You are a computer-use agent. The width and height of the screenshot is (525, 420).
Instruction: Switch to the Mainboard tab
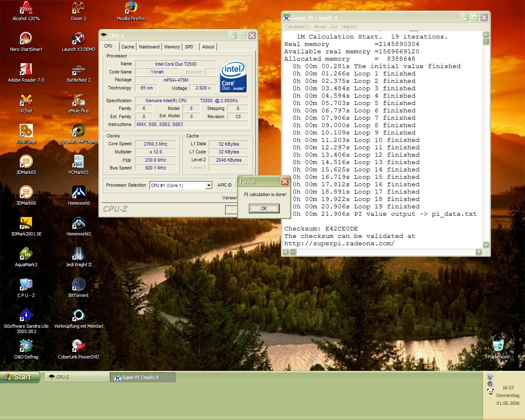[149, 47]
